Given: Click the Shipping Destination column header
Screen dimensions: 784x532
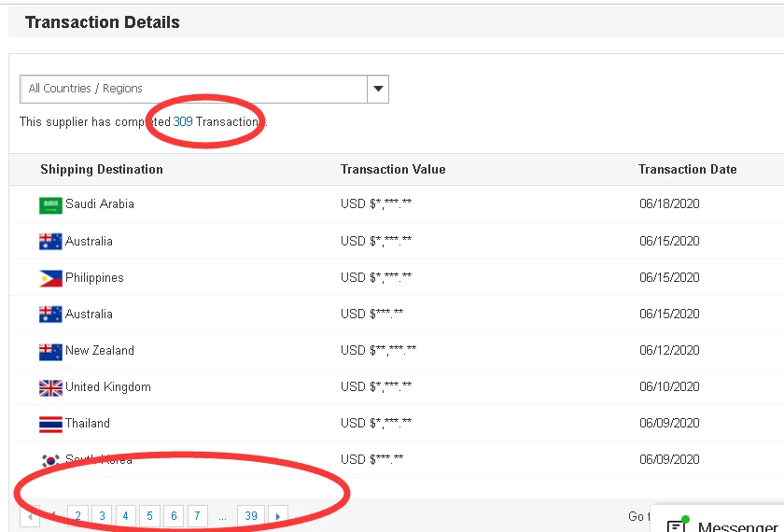Looking at the screenshot, I should [102, 169].
